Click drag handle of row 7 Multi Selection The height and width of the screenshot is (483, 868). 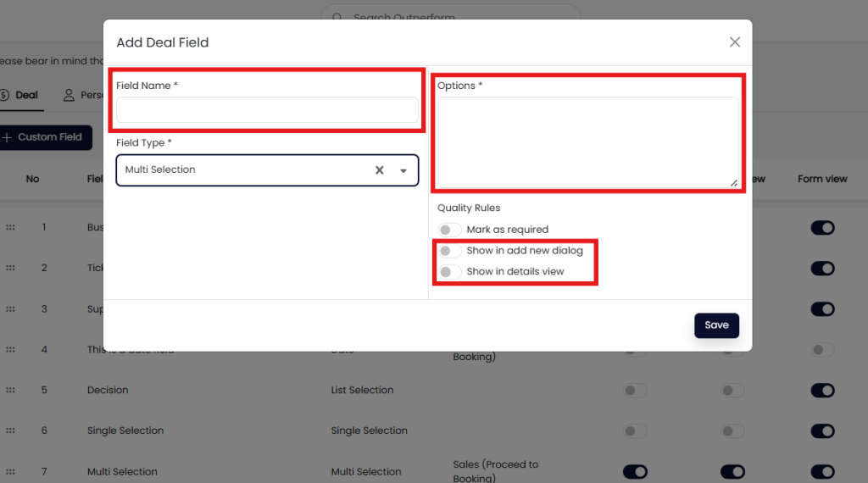(x=10, y=472)
